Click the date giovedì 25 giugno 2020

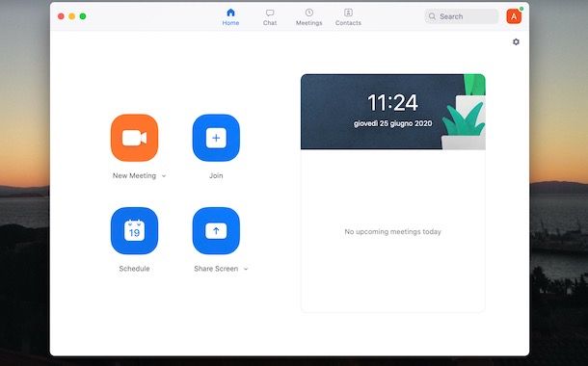pyautogui.click(x=392, y=123)
